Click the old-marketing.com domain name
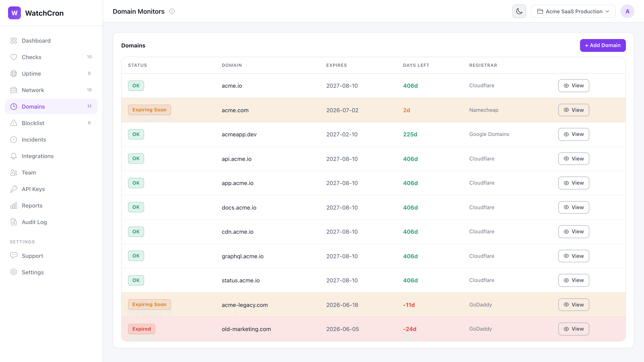 tap(246, 329)
